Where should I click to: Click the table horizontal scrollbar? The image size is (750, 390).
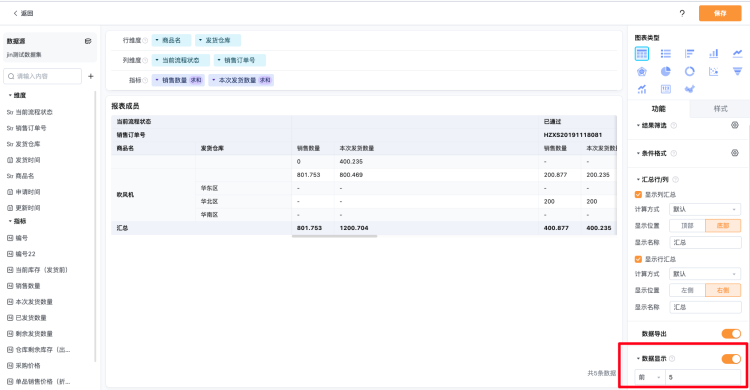point(334,236)
